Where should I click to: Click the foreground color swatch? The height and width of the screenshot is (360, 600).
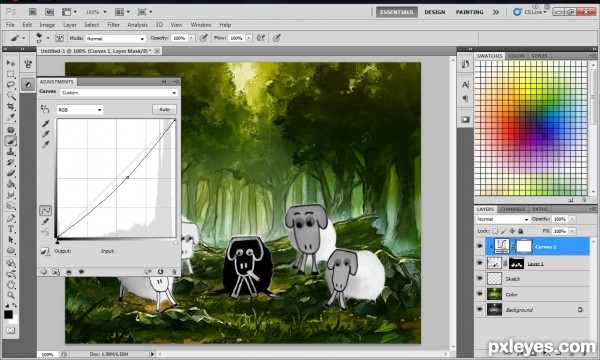[x=8, y=314]
